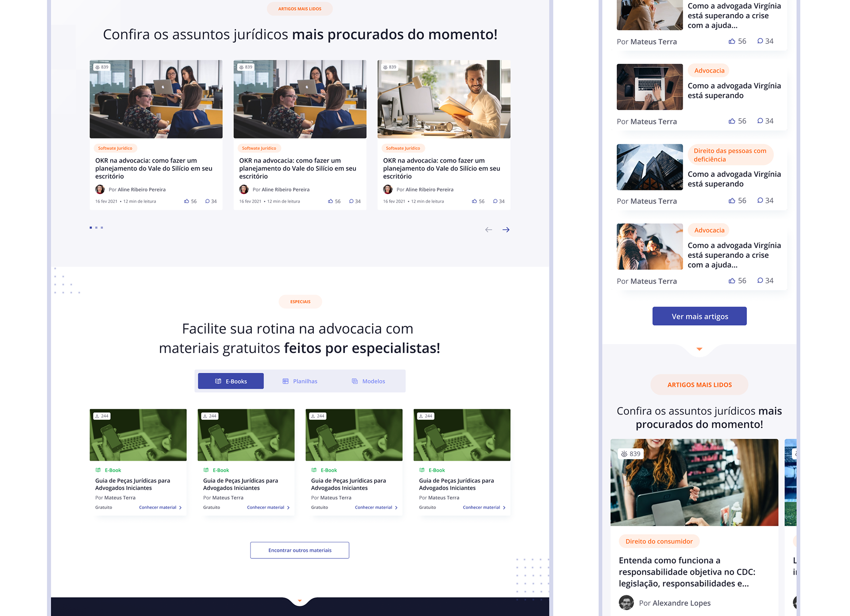850x616 pixels.
Task: Click Alexandre Lopes' author avatar
Action: tap(626, 603)
